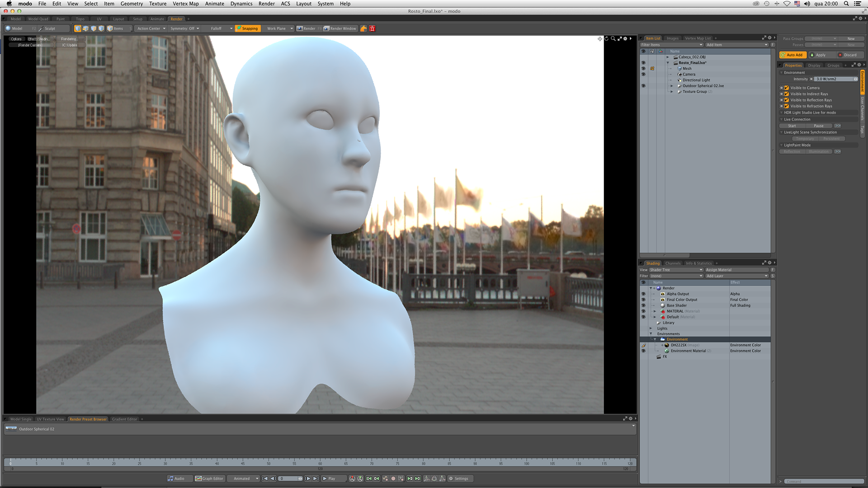868x488 pixels.
Task: Switch to the Gradient Editor tab
Action: click(124, 419)
